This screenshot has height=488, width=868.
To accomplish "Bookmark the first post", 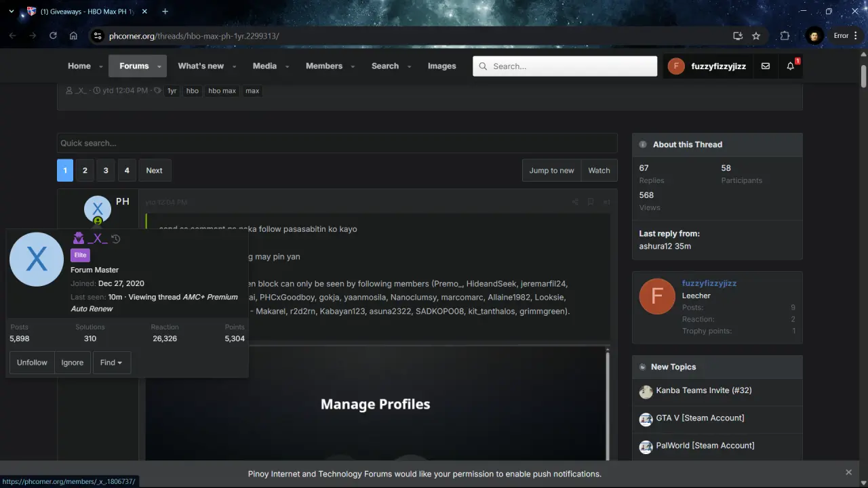I will (x=591, y=202).
